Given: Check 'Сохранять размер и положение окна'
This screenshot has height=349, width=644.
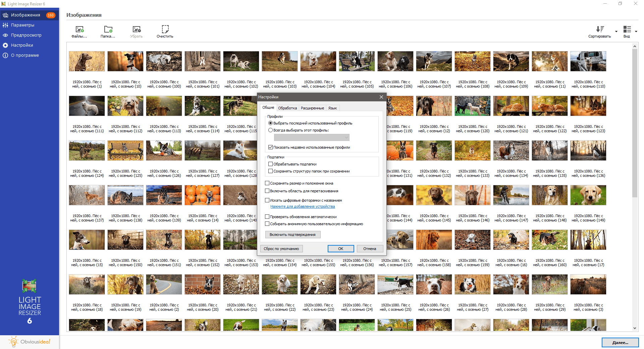Looking at the screenshot, I should point(267,183).
